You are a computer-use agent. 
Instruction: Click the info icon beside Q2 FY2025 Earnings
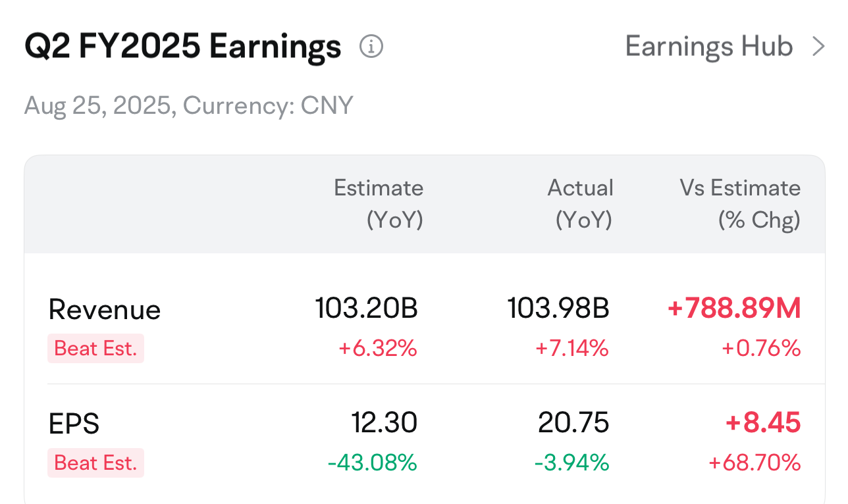[371, 47]
